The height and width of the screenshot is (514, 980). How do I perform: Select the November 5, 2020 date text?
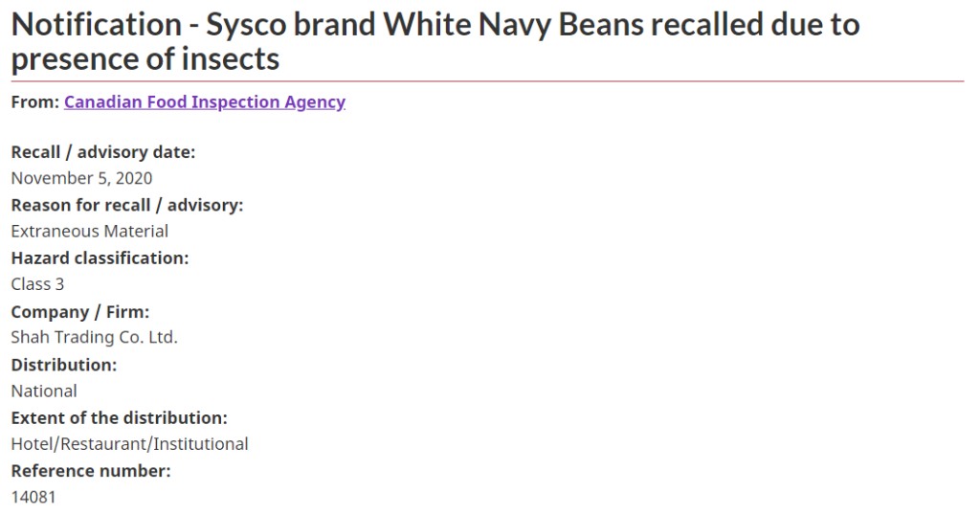(82, 178)
